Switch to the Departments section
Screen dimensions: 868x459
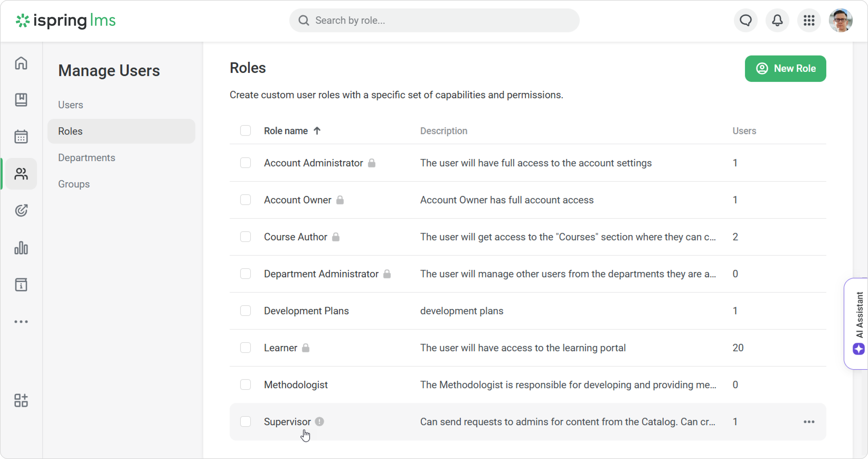(x=87, y=158)
